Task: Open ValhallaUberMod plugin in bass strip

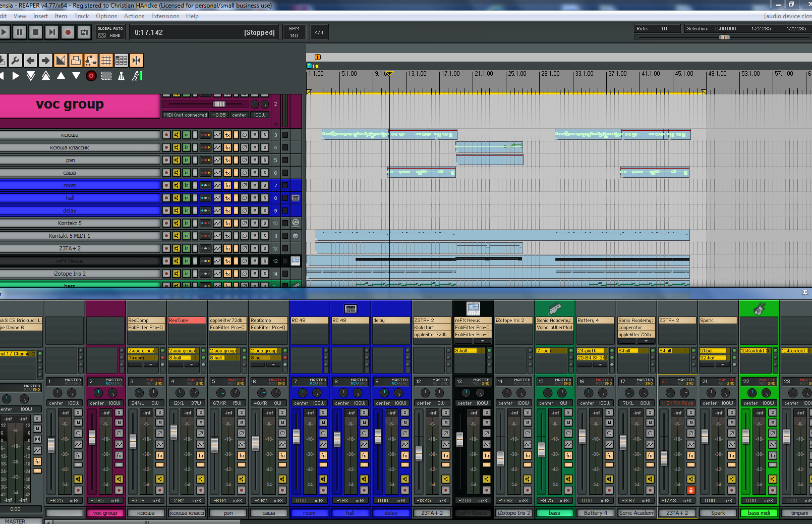Action: [554, 328]
